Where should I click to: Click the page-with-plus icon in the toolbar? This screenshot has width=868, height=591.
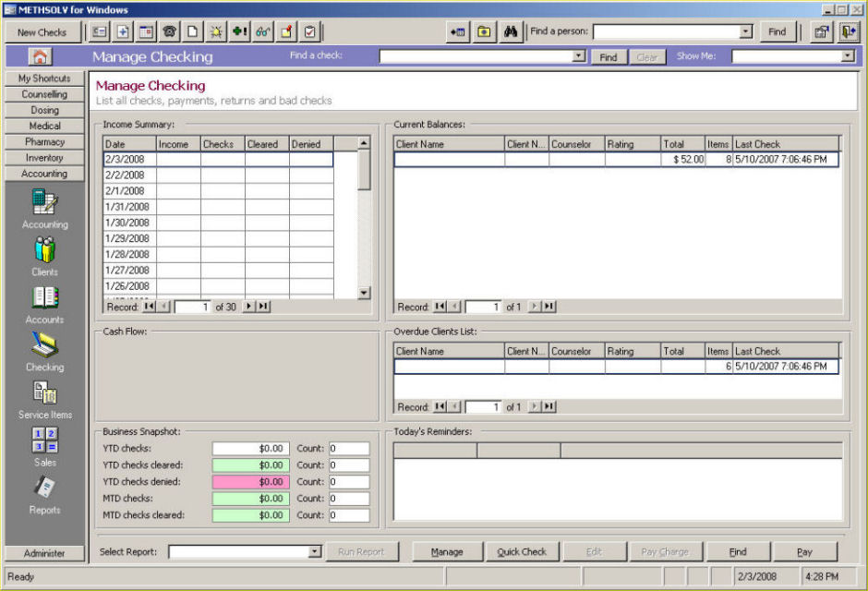tap(123, 32)
